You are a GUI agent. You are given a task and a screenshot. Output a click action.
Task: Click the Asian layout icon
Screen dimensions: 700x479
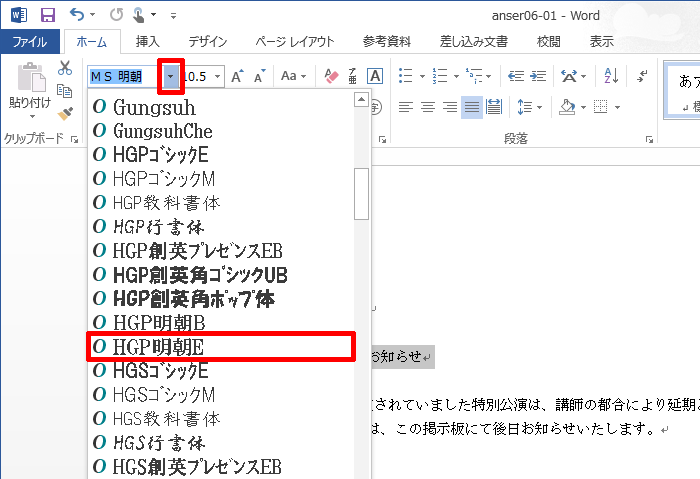pyautogui.click(x=569, y=76)
